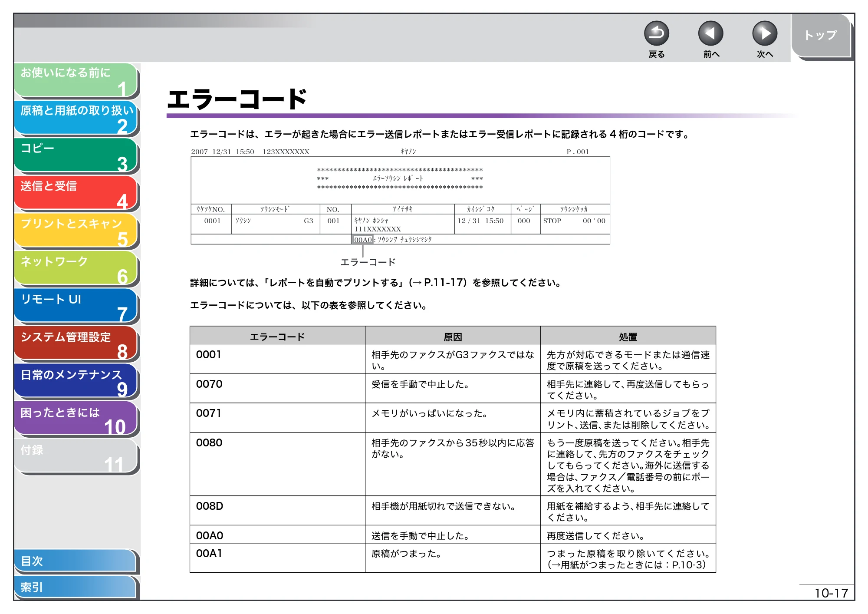Click the 次へ (next page) arrow icon
The height and width of the screenshot is (614, 868).
(764, 34)
